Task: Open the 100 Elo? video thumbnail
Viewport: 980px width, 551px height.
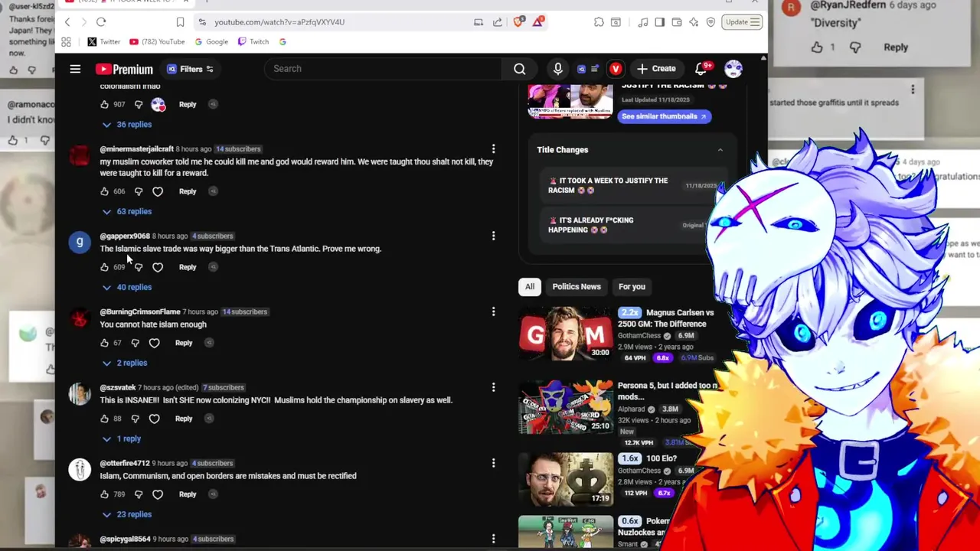Action: (566, 479)
